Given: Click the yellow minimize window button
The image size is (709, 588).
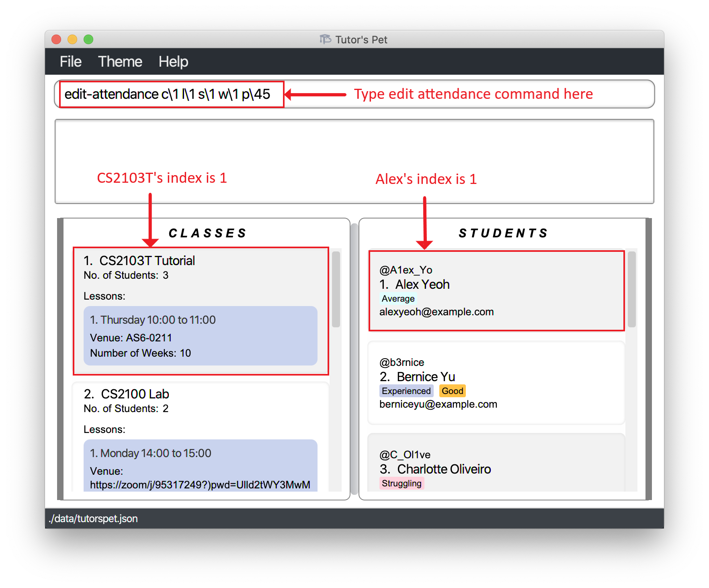Looking at the screenshot, I should click(72, 39).
